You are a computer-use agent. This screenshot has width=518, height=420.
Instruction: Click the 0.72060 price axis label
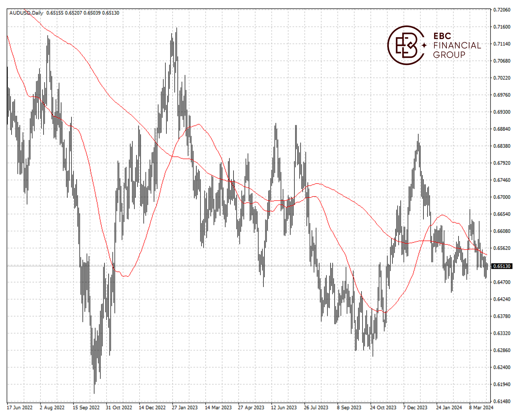point(502,10)
